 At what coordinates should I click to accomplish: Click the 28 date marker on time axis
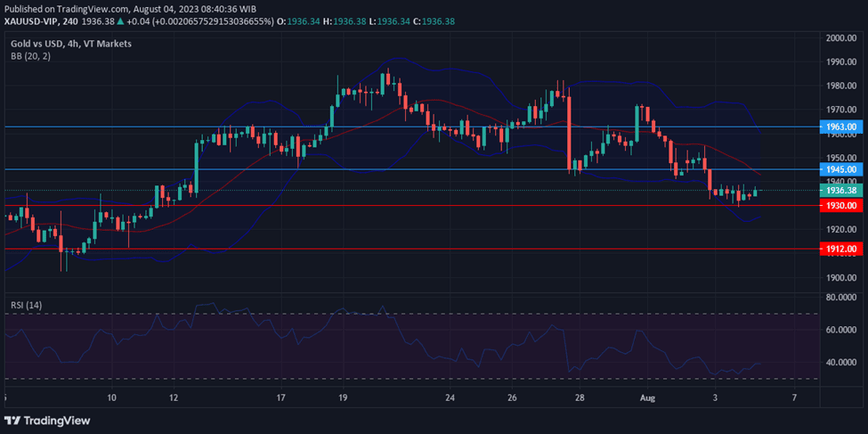[580, 397]
